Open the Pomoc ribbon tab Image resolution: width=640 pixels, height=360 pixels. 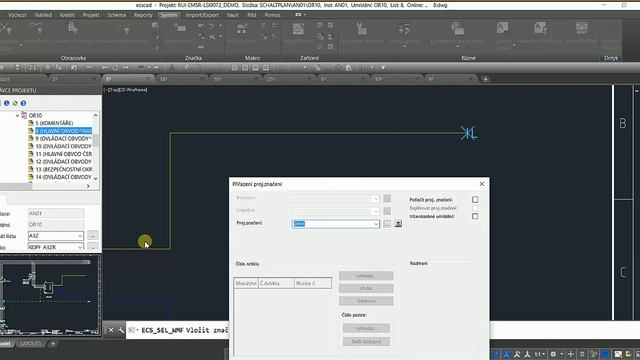point(272,15)
